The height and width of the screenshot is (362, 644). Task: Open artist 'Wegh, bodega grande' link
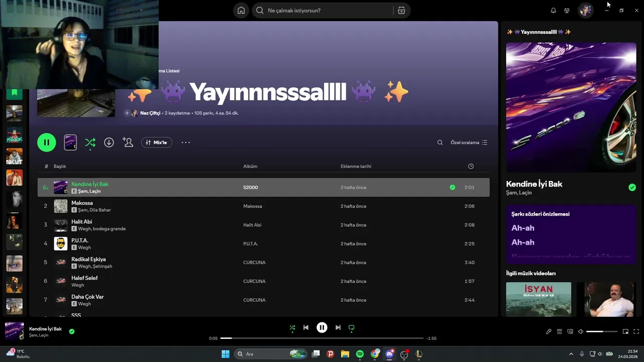click(102, 229)
